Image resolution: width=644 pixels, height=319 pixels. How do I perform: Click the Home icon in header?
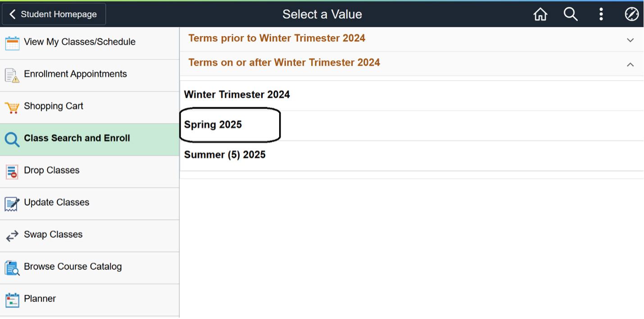(x=540, y=14)
